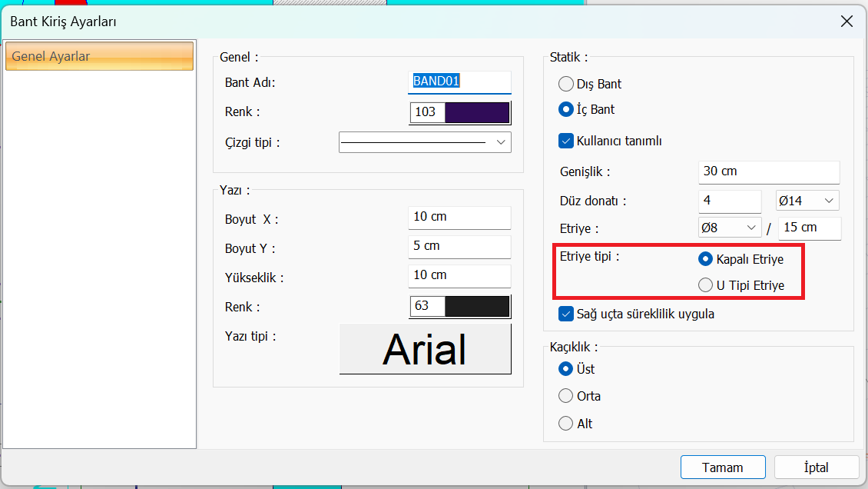Screen dimensions: 868x489
Task: Disable Sağ uçta süreklilik uygula checkbox
Action: coord(566,314)
